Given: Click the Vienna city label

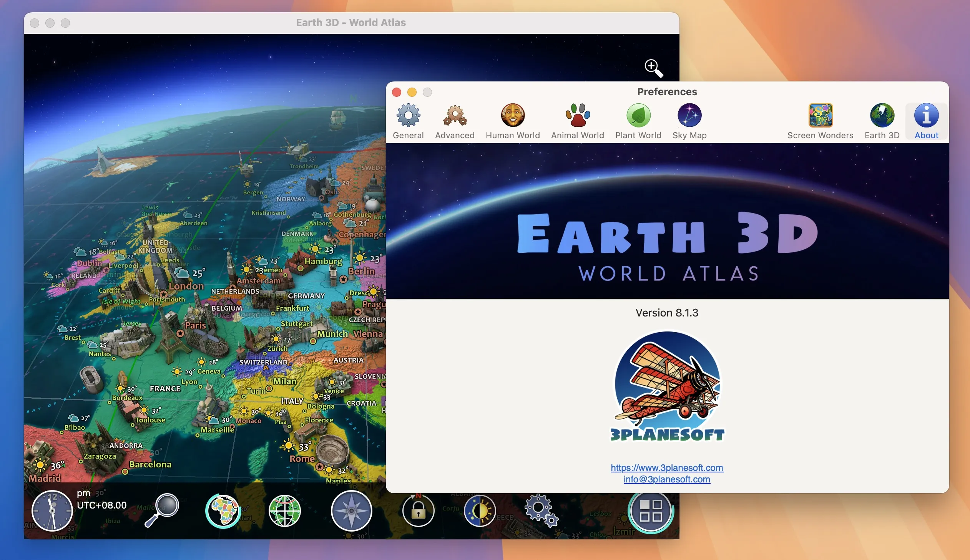Looking at the screenshot, I should click(368, 334).
